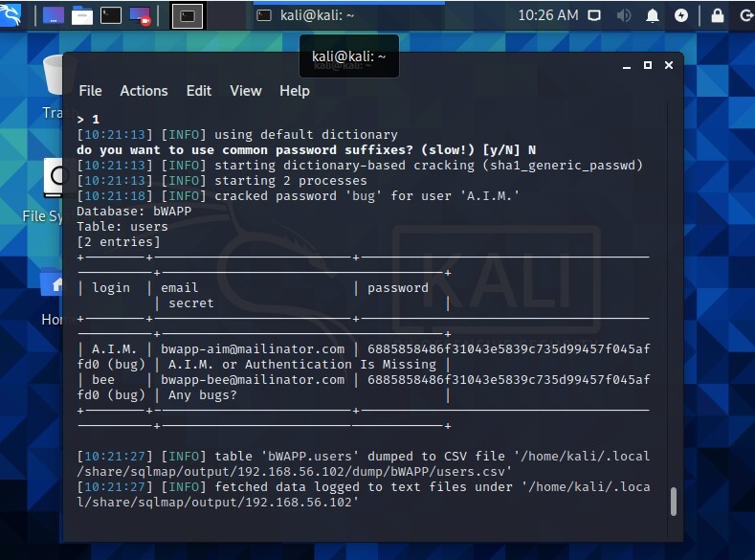Screen dimensions: 755x560
Task: Open the display settings tray icon
Action: pos(594,15)
